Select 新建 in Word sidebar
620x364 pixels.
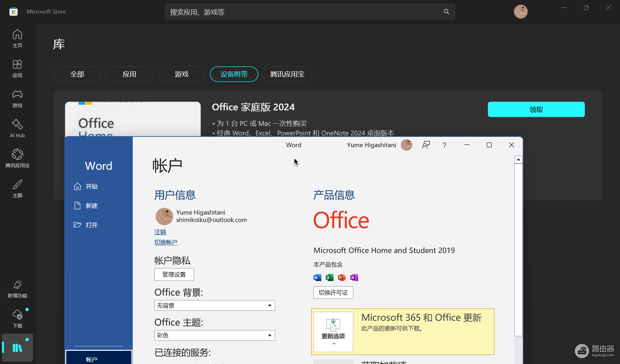pyautogui.click(x=98, y=206)
